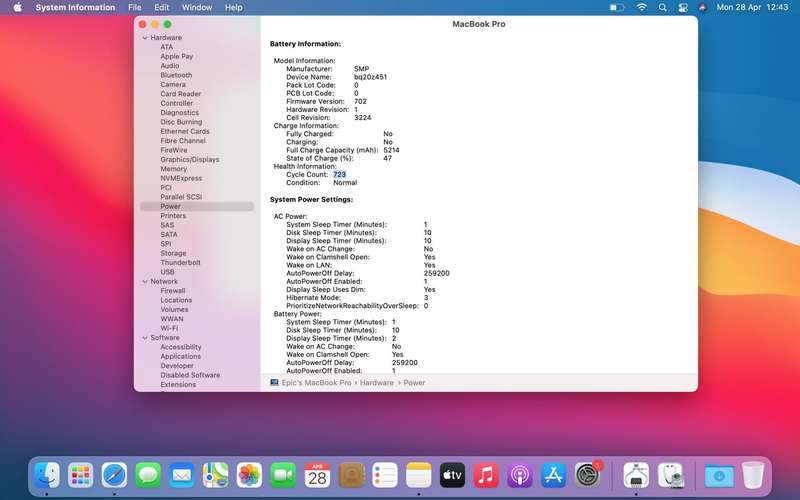Activate Siri from the menu bar
Screen dimensions: 800x500
click(x=703, y=8)
